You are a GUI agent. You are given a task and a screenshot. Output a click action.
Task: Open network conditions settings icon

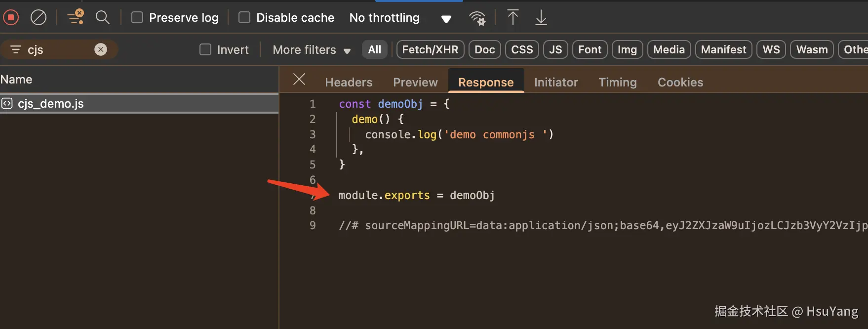point(477,18)
